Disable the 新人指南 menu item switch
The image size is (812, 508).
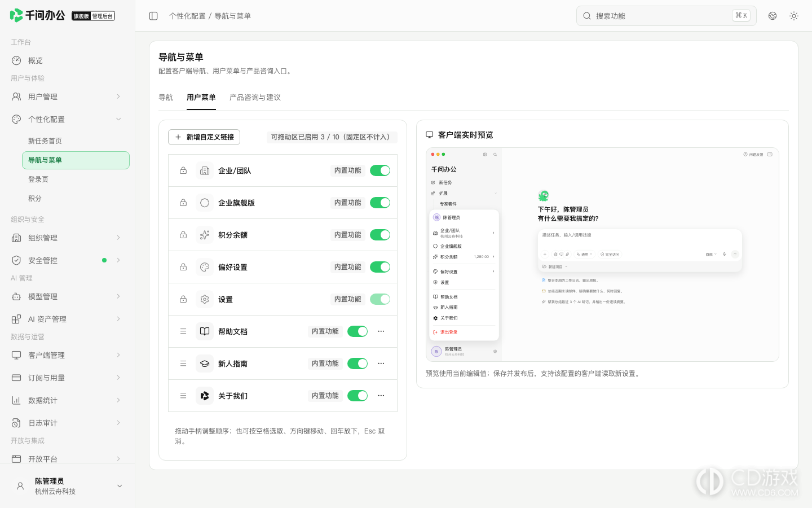pos(358,364)
